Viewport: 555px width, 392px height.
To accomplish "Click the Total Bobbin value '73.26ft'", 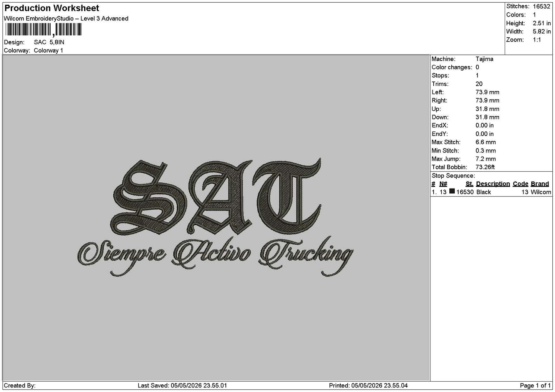I will [x=485, y=167].
